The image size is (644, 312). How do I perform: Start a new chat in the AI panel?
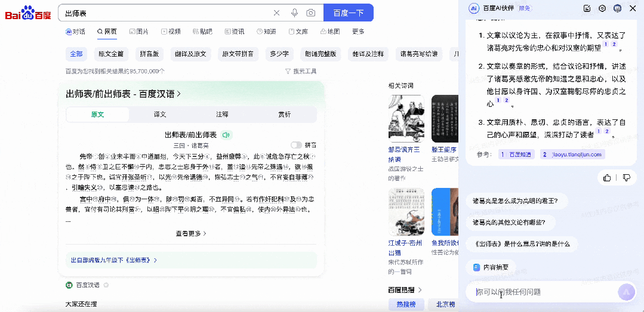(x=587, y=8)
